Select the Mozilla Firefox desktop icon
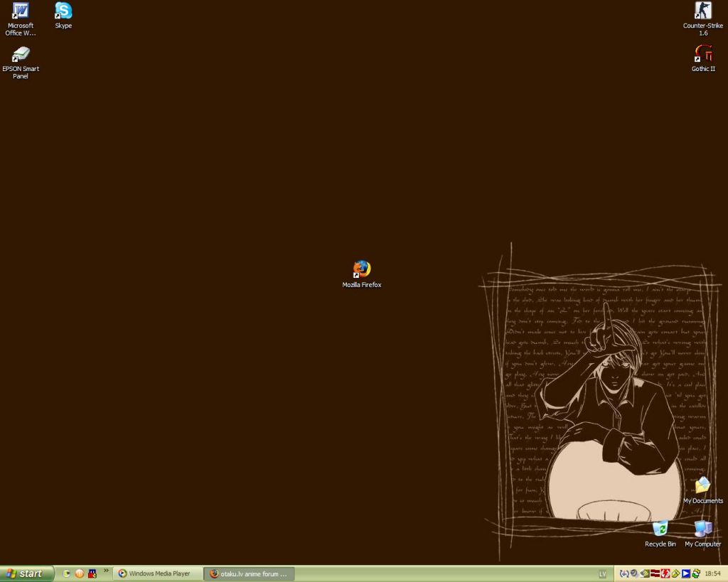Viewport: 728px width, 582px height. [x=362, y=274]
